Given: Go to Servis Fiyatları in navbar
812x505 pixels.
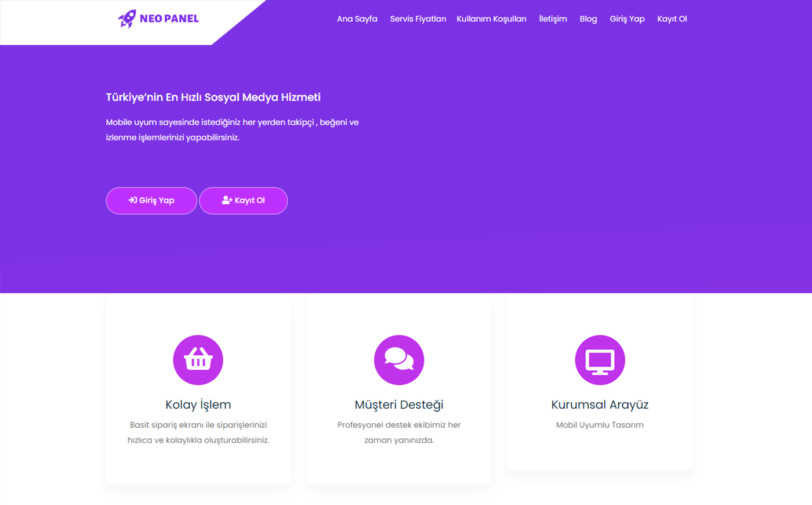Looking at the screenshot, I should pyautogui.click(x=418, y=19).
